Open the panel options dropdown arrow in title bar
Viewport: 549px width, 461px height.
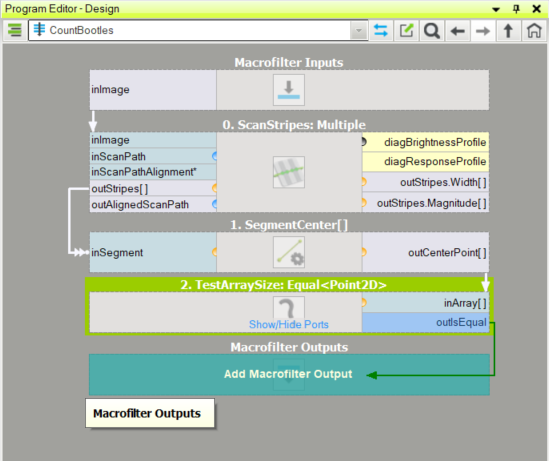(x=496, y=9)
